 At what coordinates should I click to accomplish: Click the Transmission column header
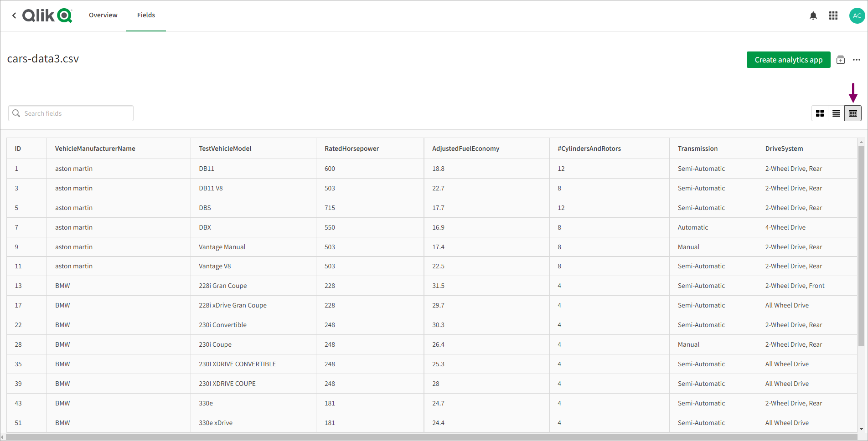click(x=713, y=149)
